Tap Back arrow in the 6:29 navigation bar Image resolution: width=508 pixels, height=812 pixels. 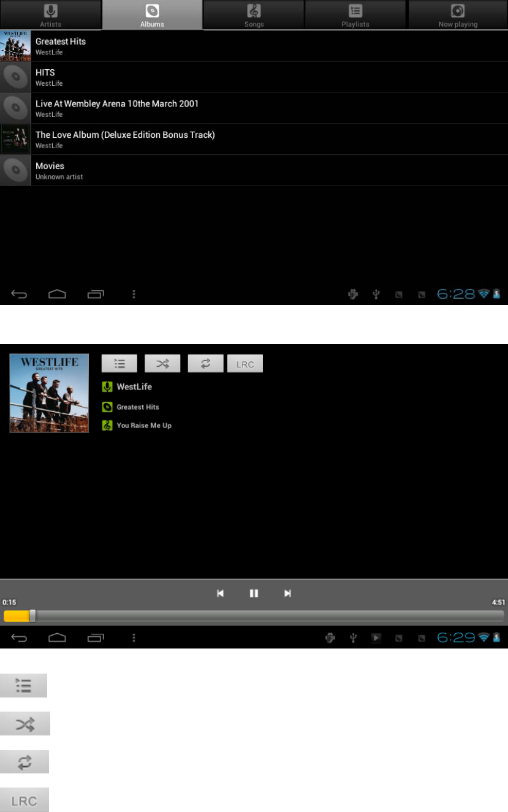pos(19,638)
